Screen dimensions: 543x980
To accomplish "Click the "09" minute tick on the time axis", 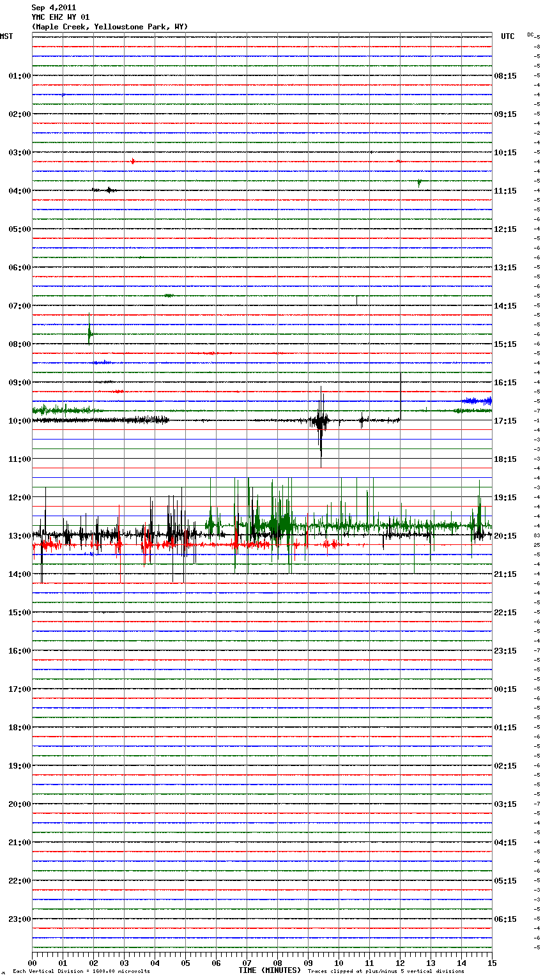I will [x=308, y=963].
